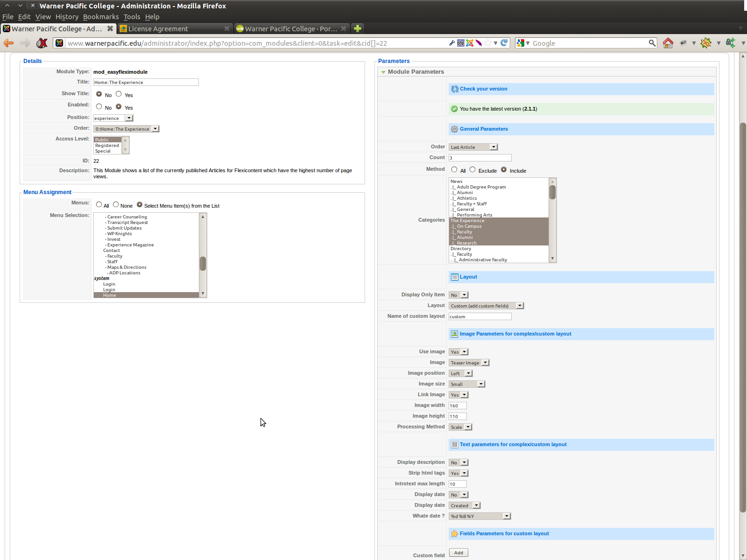Click the php icon in the address bar
The height and width of the screenshot is (560, 747).
(461, 43)
